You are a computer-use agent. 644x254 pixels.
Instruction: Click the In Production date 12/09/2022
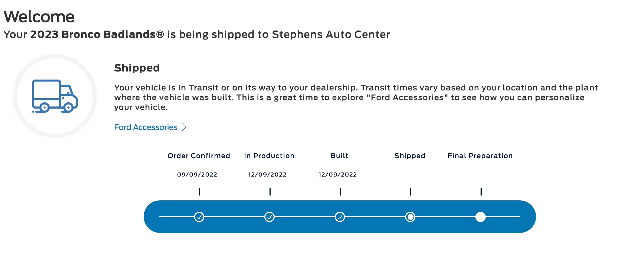coord(267,174)
